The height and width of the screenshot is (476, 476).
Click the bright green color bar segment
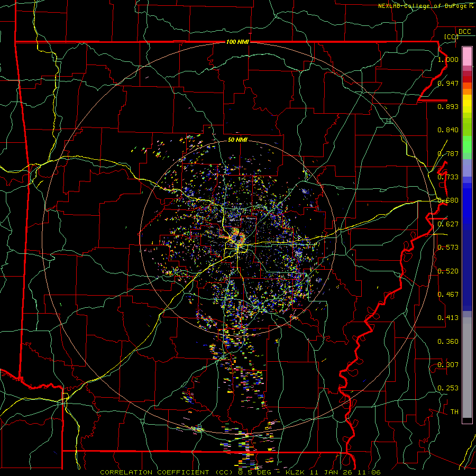pyautogui.click(x=467, y=144)
